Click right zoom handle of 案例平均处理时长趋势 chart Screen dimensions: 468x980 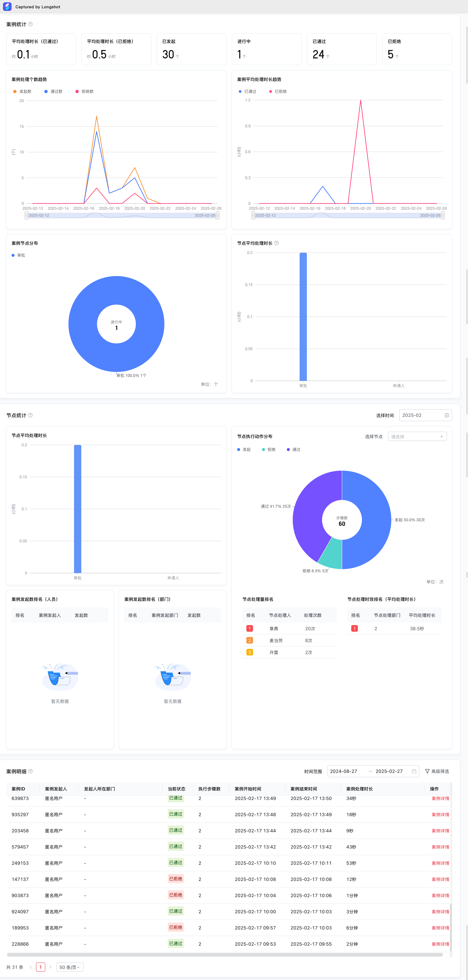coord(443,215)
